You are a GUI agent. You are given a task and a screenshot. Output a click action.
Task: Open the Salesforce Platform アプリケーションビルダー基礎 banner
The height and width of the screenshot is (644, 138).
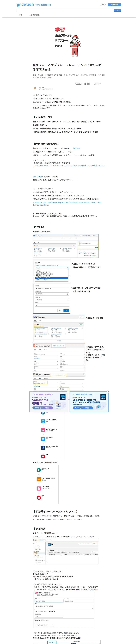89,402
